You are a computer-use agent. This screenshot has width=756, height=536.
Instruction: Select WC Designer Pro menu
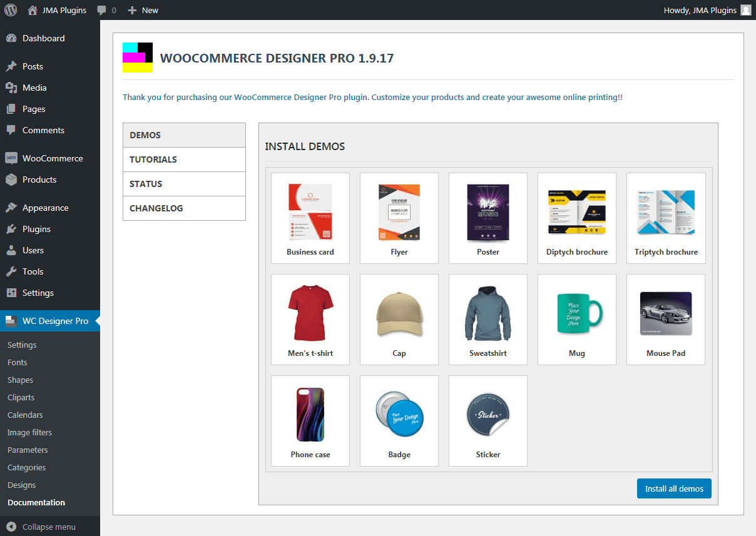[x=50, y=321]
